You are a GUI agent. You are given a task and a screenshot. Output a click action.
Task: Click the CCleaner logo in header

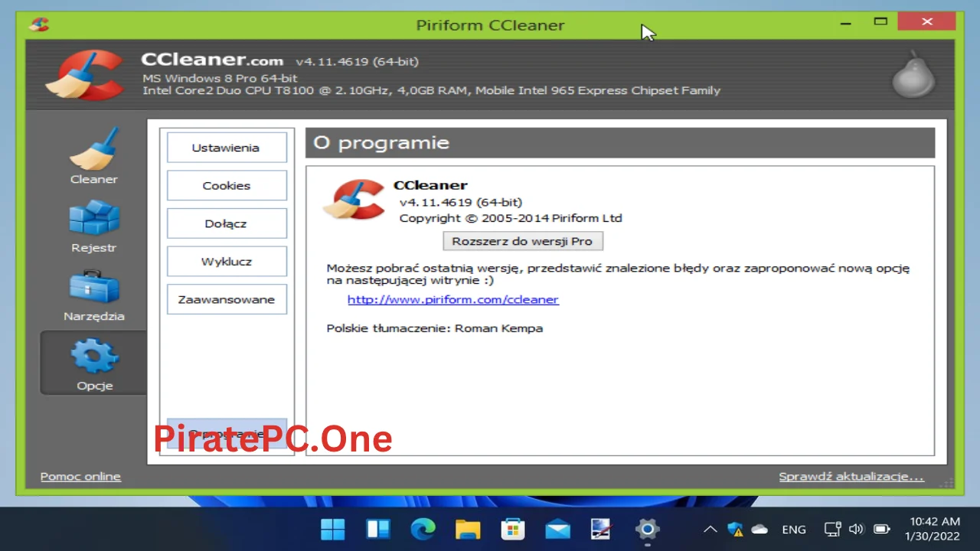pos(84,74)
